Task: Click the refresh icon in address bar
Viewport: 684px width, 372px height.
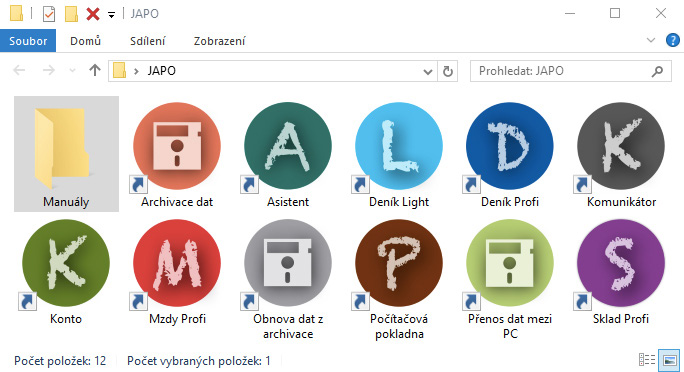Action: click(x=448, y=71)
